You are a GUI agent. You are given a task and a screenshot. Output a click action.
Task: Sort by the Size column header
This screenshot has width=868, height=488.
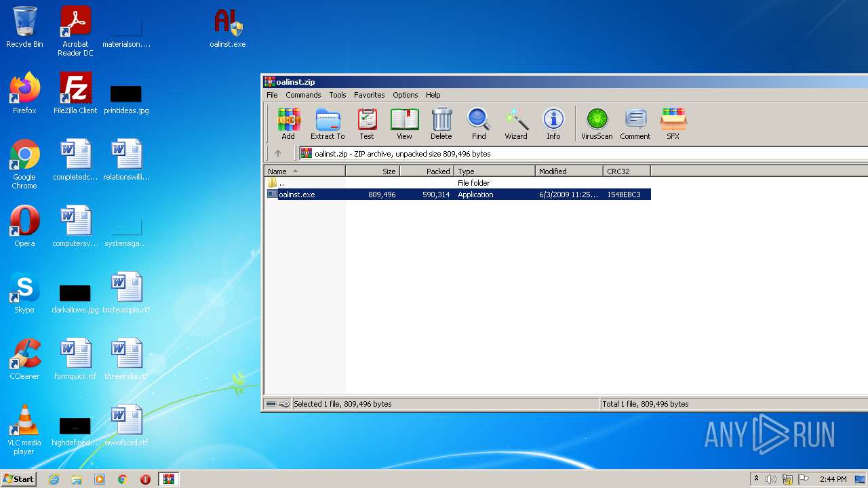(x=373, y=171)
